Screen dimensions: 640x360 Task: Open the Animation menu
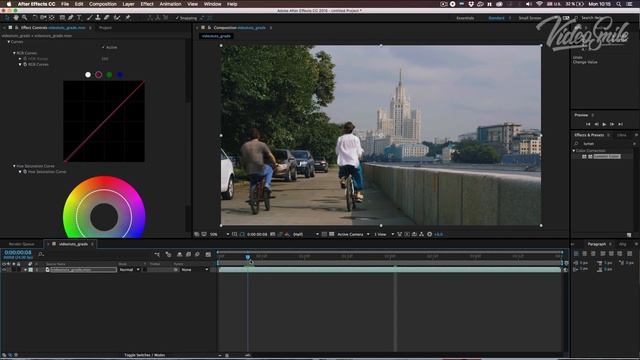(x=170, y=4)
